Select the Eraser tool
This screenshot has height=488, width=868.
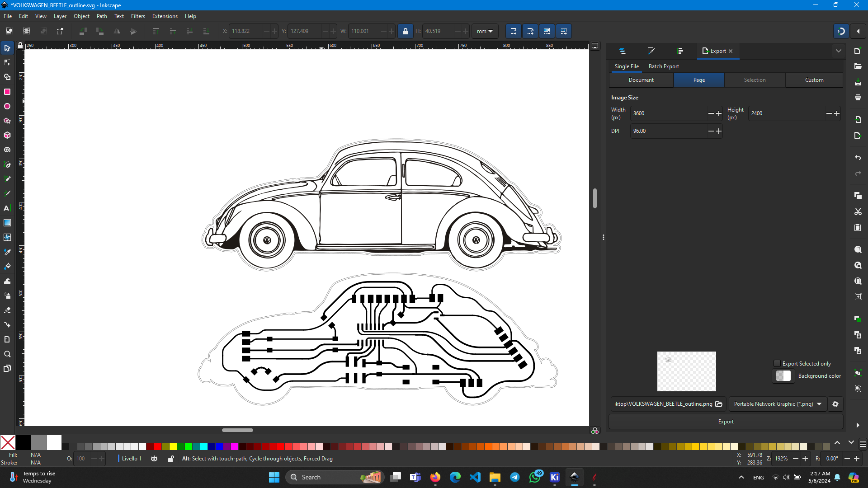pyautogui.click(x=7, y=310)
